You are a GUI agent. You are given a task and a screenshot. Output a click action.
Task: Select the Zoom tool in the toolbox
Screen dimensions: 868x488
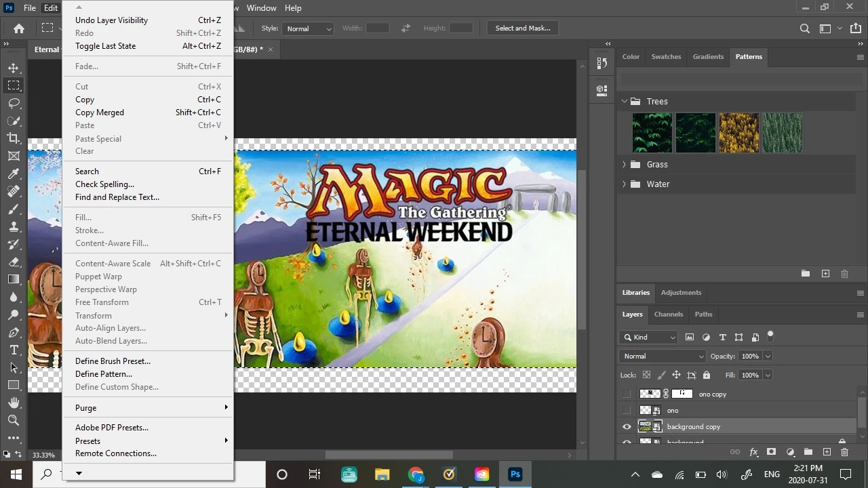(14, 420)
